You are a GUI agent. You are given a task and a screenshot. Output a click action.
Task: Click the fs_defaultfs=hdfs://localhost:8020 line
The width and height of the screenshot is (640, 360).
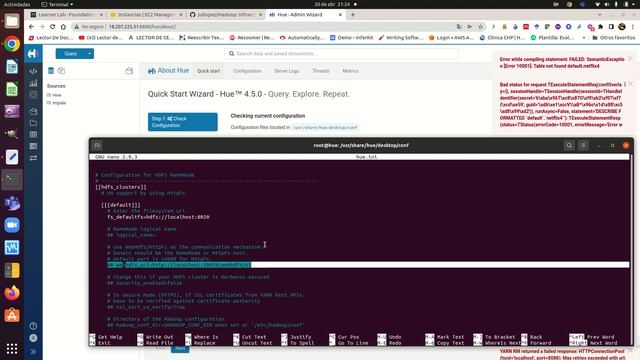(x=158, y=217)
